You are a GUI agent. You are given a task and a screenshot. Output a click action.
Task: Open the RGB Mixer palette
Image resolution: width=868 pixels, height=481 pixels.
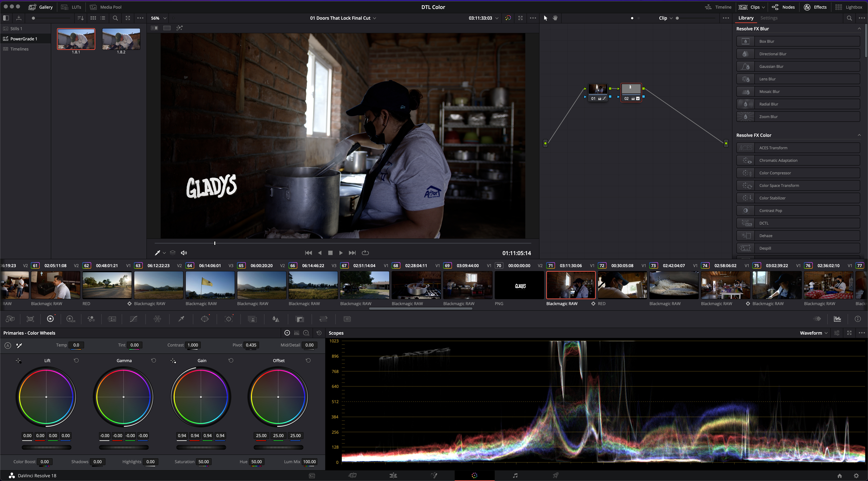pos(91,319)
